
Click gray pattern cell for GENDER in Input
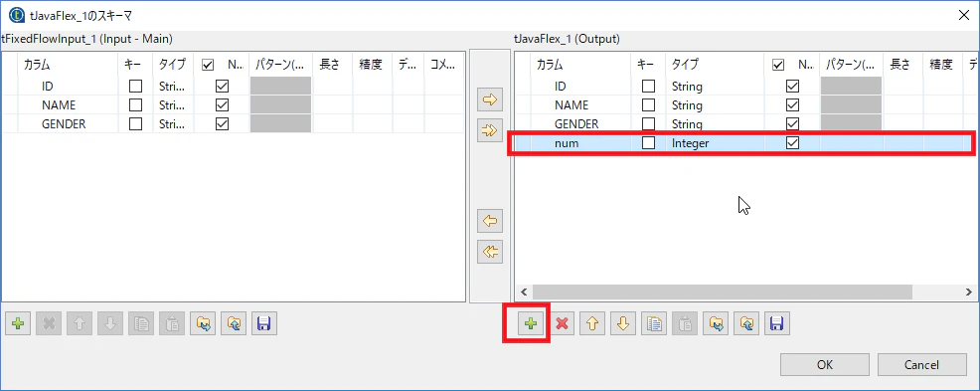[280, 123]
